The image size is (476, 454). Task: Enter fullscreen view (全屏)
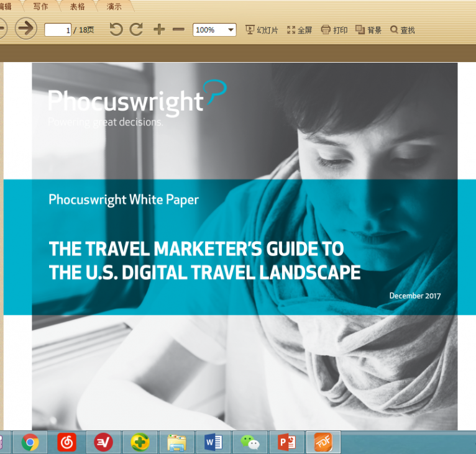pos(300,30)
